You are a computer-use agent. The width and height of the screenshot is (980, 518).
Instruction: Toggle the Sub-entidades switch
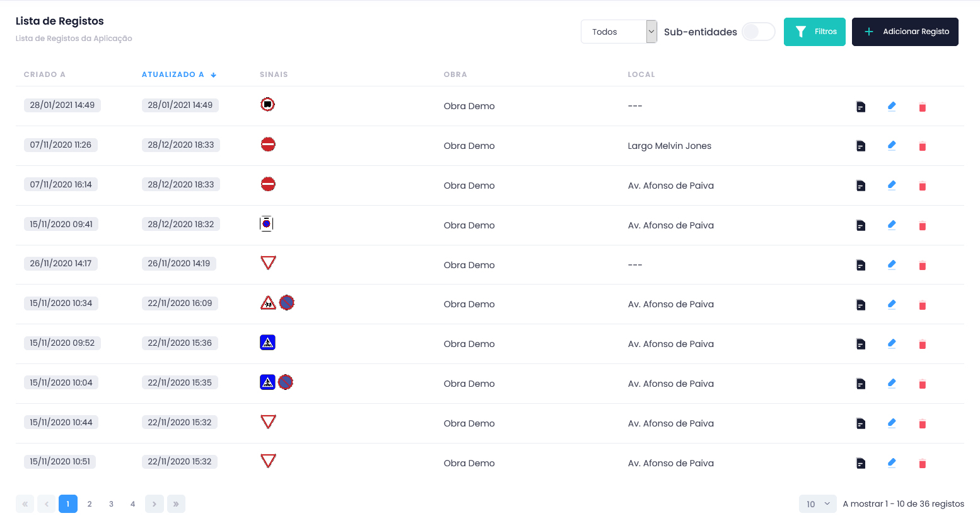758,32
